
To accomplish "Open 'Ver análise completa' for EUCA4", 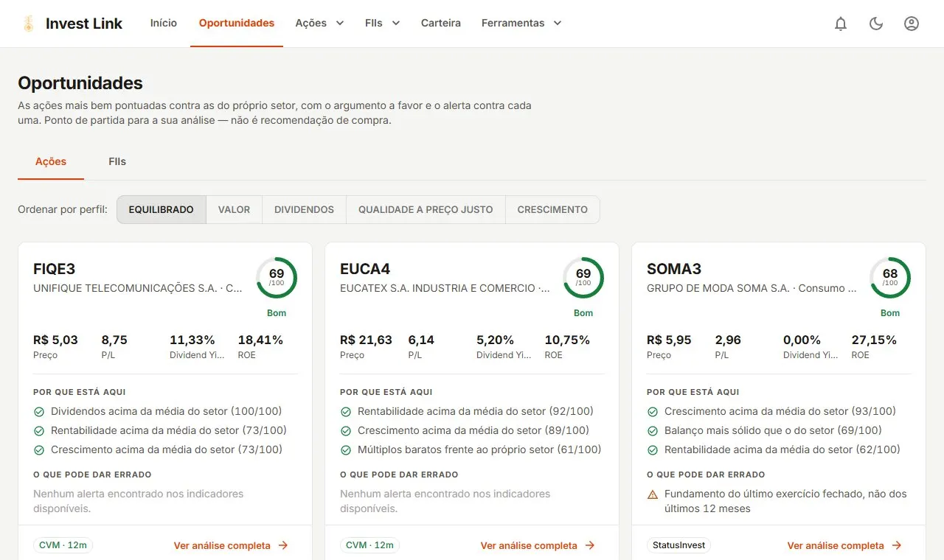I will (x=538, y=545).
